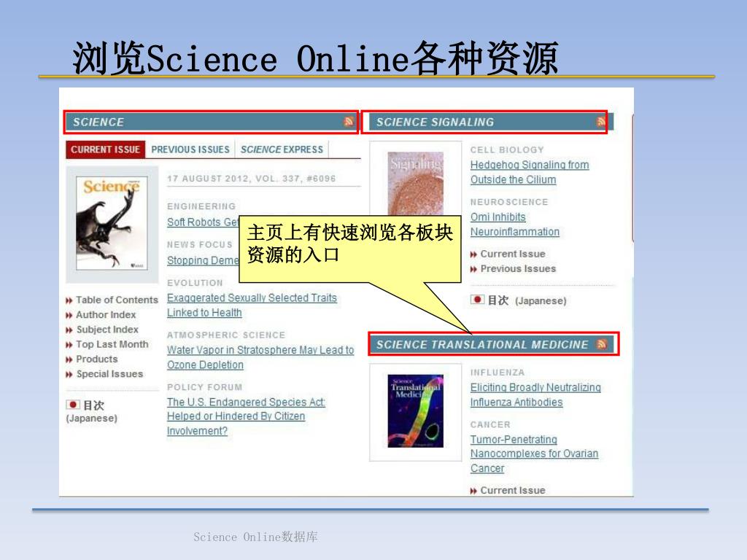Click the INFLUENZA category label
Screen dimensions: 747x560
tap(498, 373)
